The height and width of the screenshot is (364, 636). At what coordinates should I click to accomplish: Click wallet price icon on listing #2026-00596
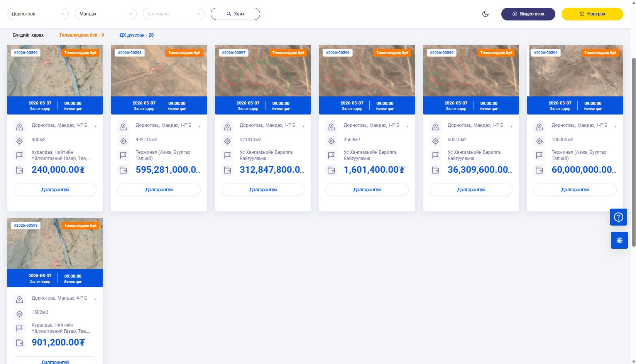(332, 170)
